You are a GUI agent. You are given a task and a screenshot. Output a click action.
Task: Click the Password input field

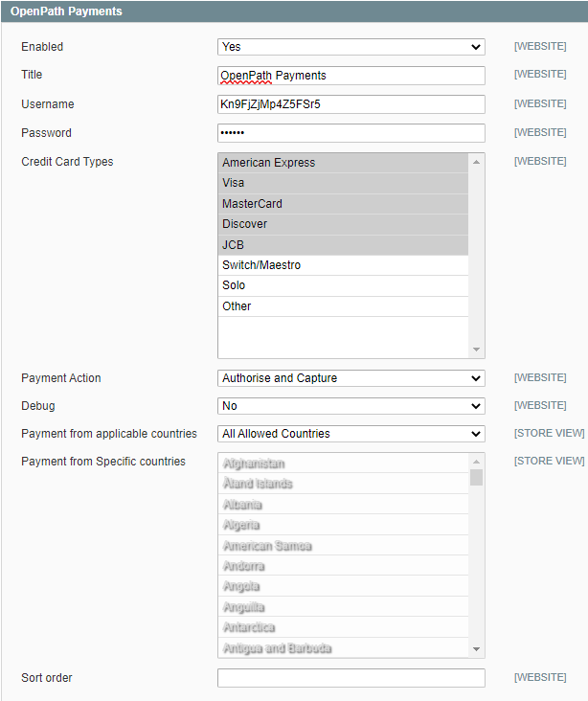point(351,133)
